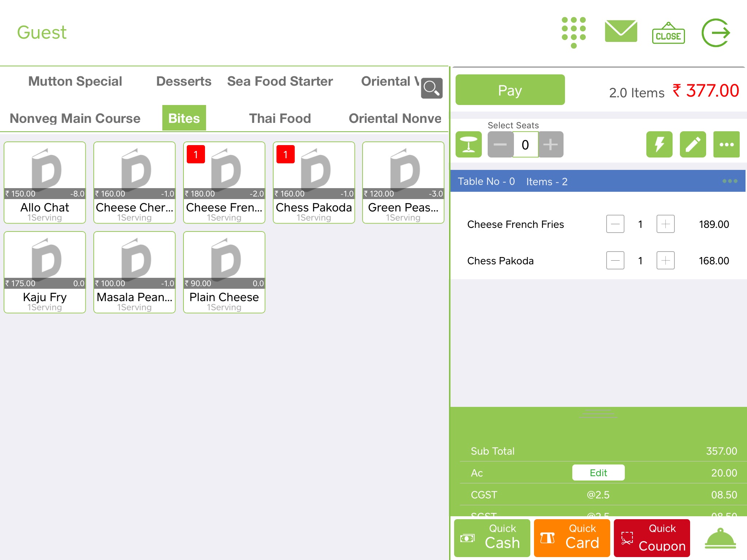Screen dimensions: 747x560
Task: Click the edit pencil icon in order panel
Action: [x=693, y=144]
